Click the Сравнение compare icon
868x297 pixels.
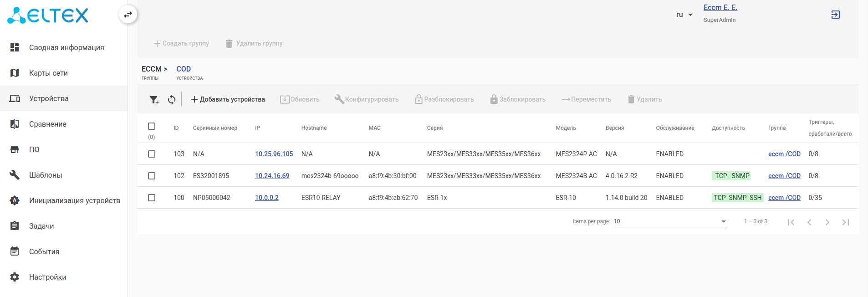coord(15,124)
